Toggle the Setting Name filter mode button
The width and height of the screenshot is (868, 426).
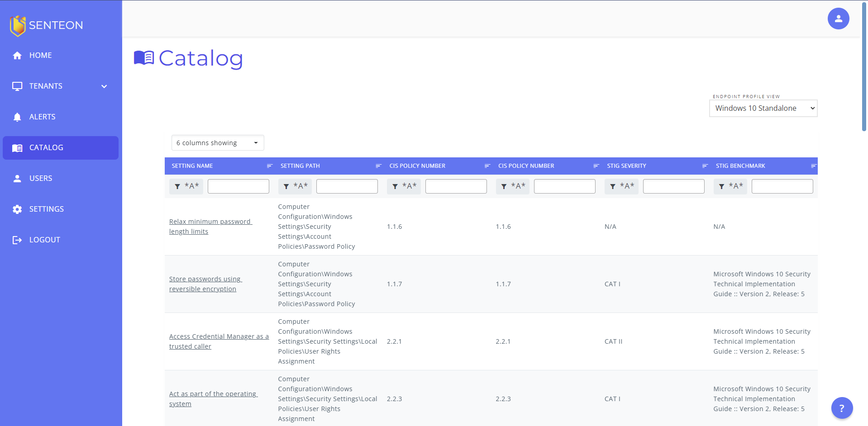186,186
